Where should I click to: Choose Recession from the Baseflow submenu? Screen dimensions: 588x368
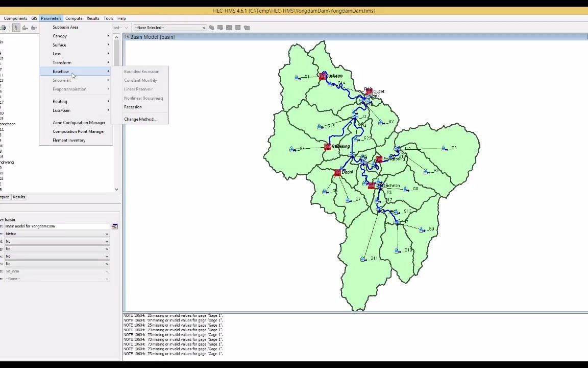tap(133, 107)
